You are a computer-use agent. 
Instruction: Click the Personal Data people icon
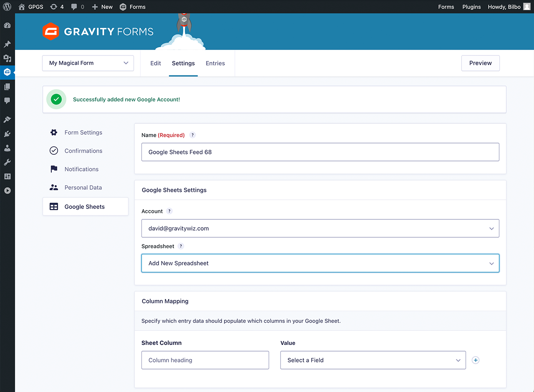(54, 188)
